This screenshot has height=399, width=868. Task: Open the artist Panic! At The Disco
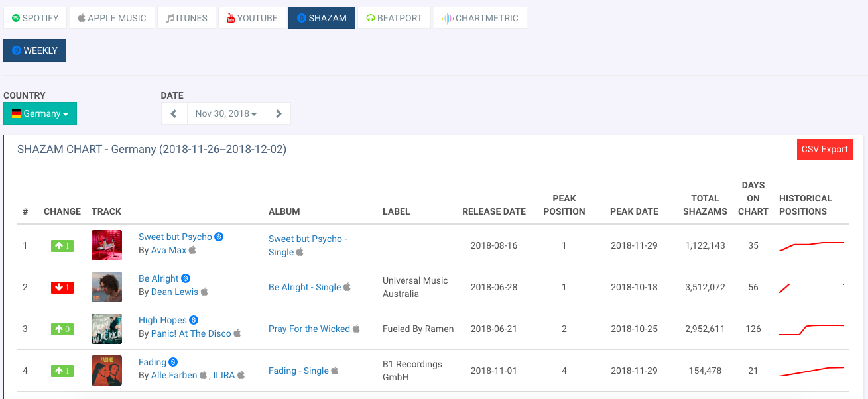point(191,333)
